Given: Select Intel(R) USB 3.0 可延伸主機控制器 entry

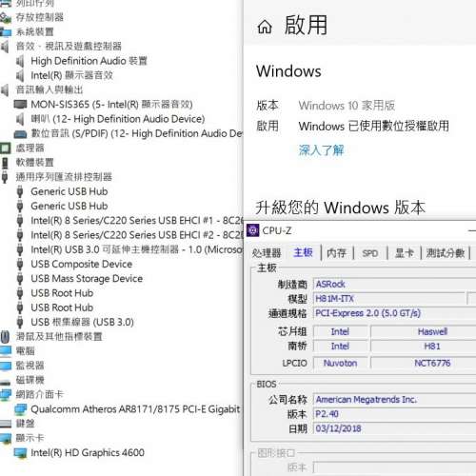Looking at the screenshot, I should [x=137, y=249].
